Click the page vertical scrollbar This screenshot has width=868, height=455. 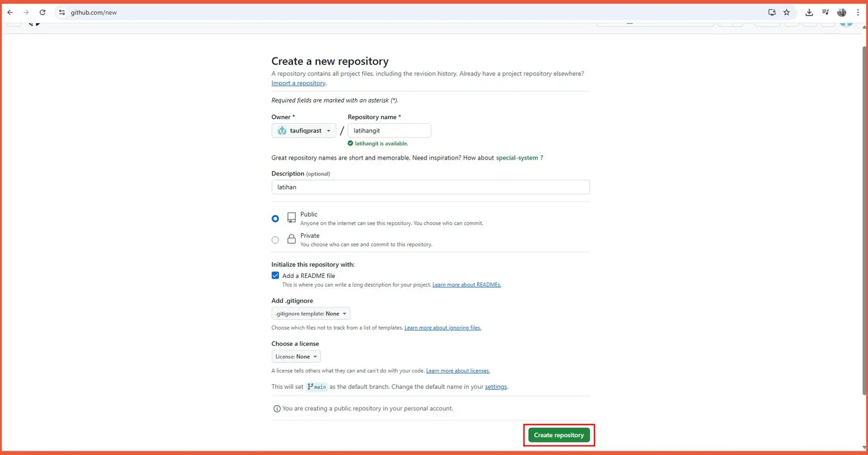click(x=865, y=220)
